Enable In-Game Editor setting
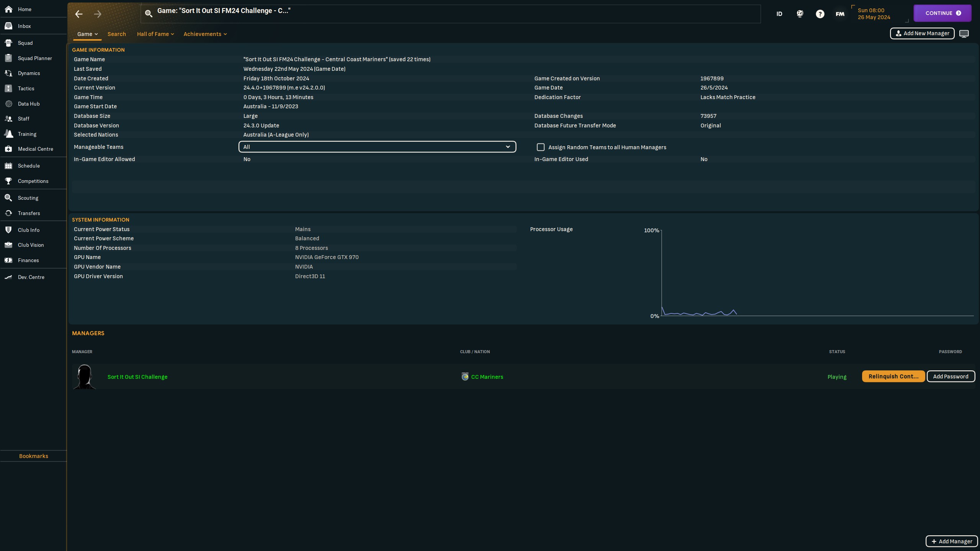The image size is (980, 551). point(247,160)
